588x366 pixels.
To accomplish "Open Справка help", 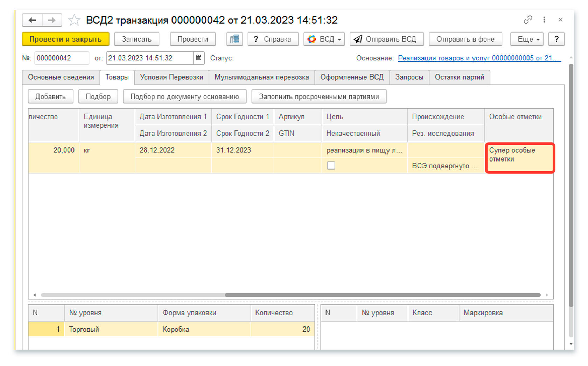I will tap(273, 39).
